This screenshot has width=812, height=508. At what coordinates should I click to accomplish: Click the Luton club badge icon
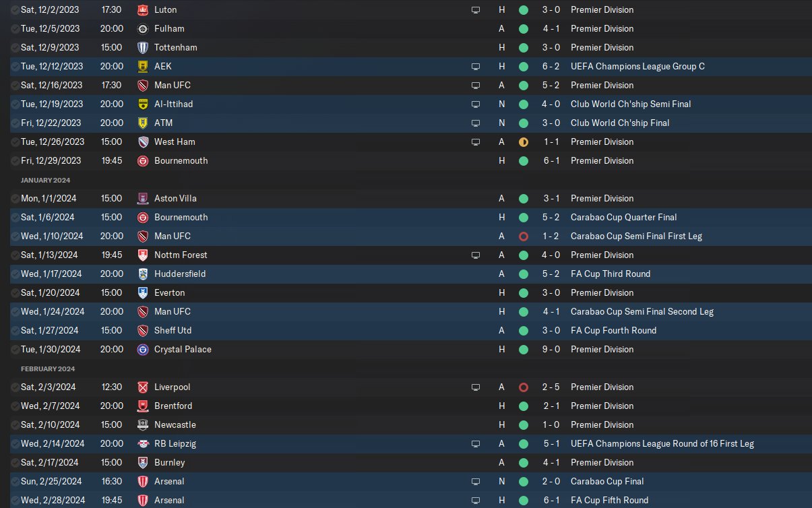coord(142,10)
